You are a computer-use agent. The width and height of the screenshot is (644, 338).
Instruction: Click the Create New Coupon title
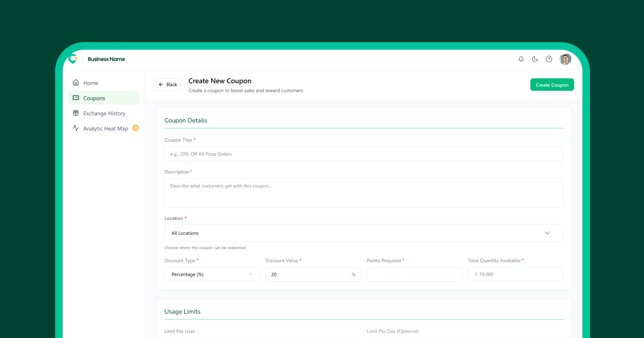click(x=220, y=81)
